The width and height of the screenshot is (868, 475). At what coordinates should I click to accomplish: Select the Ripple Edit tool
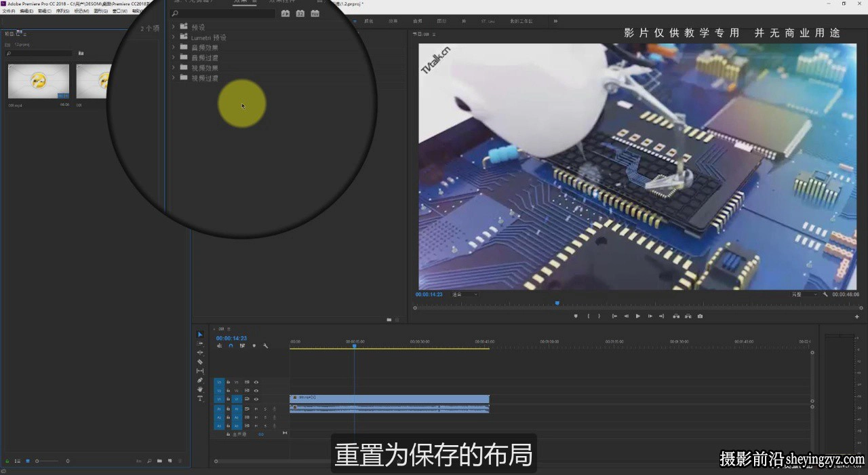200,352
